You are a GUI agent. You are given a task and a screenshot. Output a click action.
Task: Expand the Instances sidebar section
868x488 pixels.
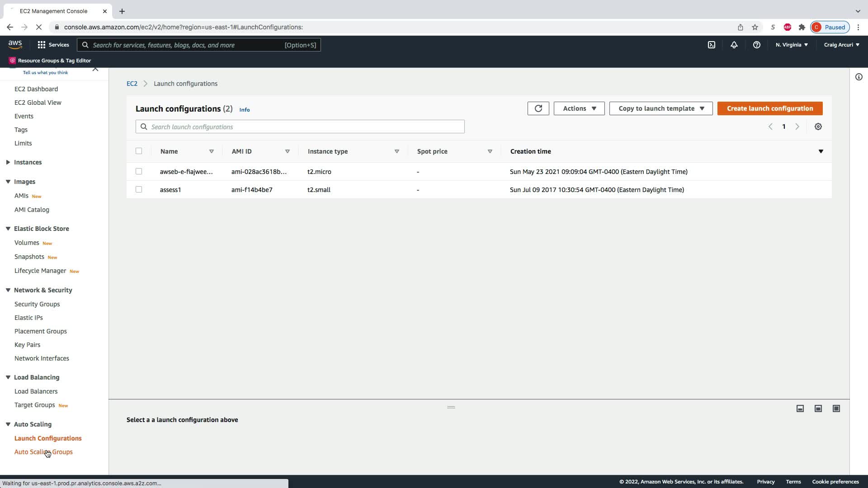pyautogui.click(x=28, y=162)
